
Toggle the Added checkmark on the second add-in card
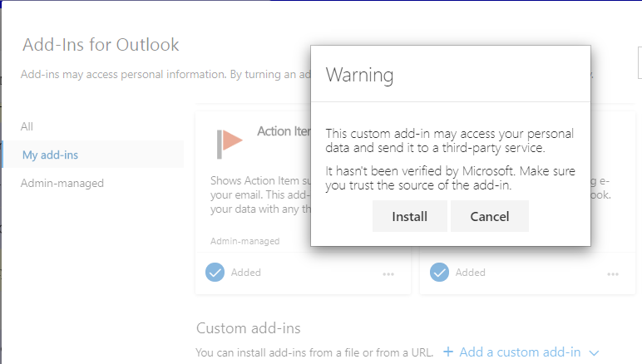pos(439,273)
